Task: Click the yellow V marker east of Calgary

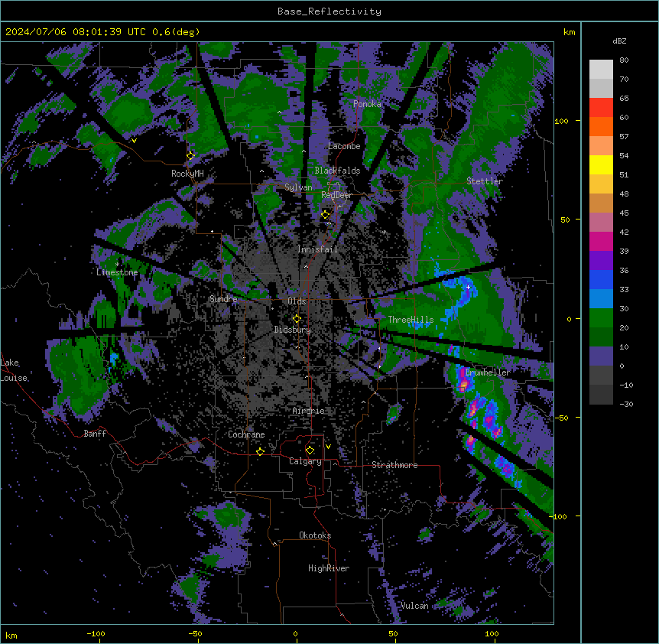Action: coord(328,447)
